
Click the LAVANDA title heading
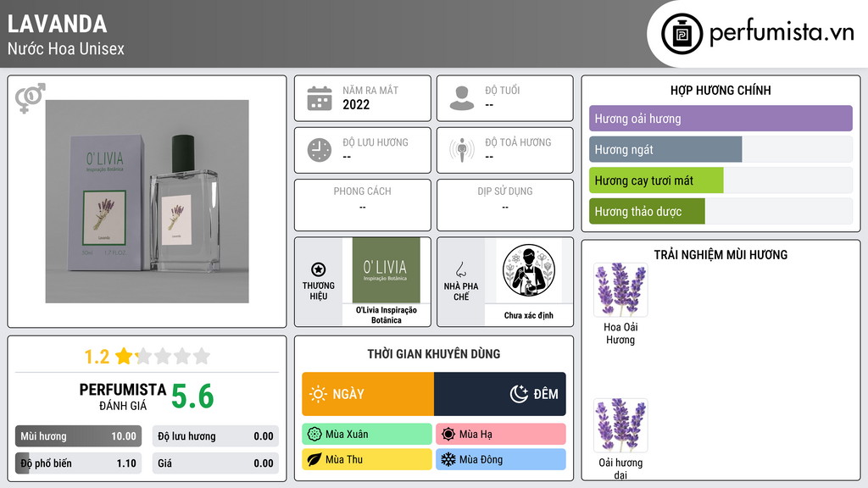click(58, 24)
